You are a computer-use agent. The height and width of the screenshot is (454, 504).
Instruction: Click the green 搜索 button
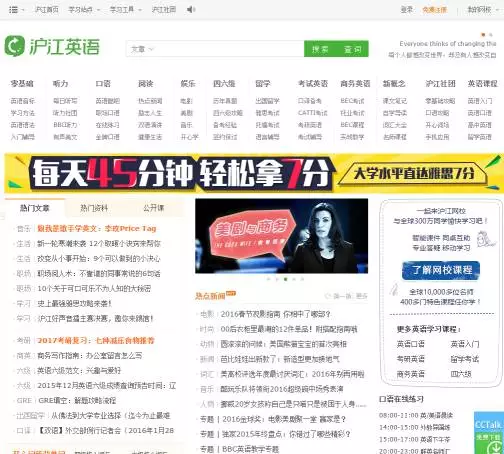[320, 49]
